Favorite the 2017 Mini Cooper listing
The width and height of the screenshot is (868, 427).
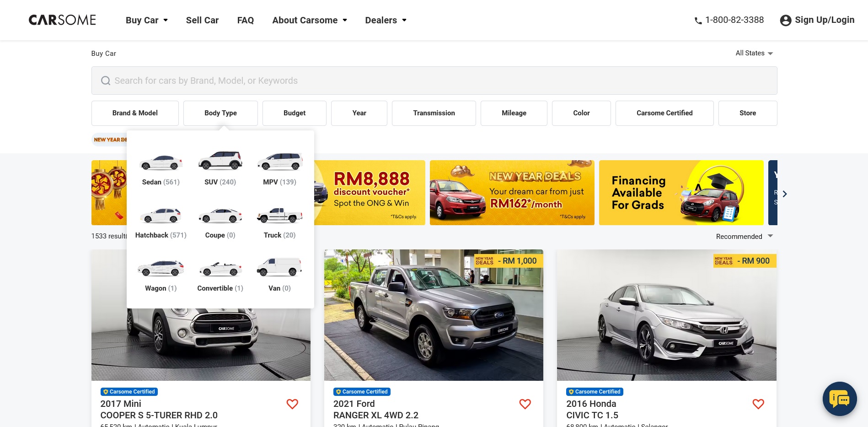(x=292, y=404)
